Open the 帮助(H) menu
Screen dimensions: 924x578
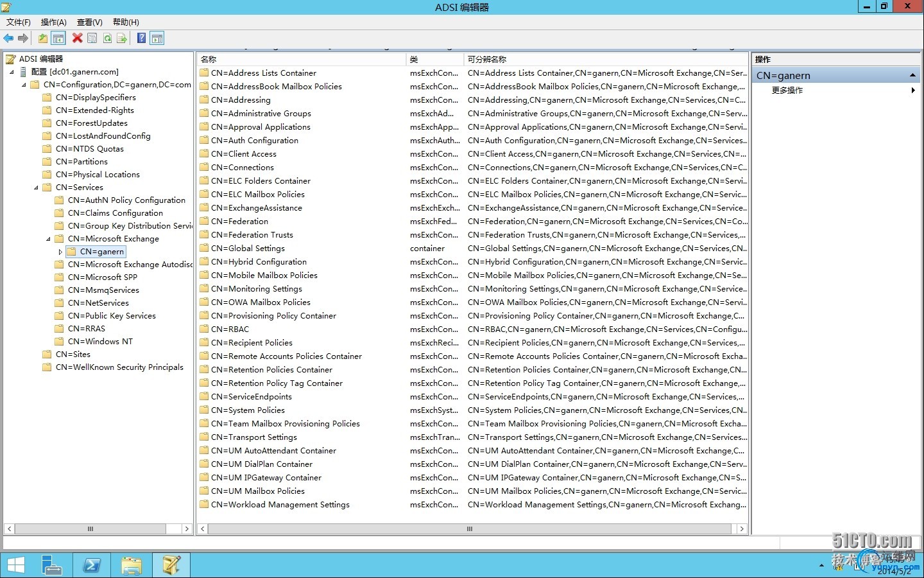point(126,22)
